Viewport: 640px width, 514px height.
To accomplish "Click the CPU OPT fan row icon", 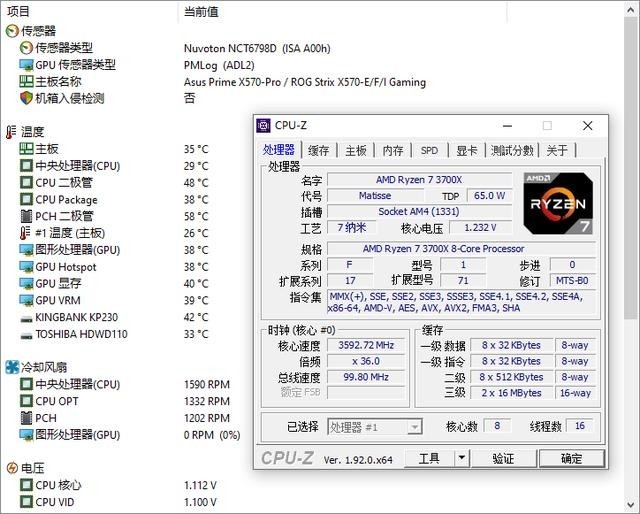I will [x=26, y=401].
